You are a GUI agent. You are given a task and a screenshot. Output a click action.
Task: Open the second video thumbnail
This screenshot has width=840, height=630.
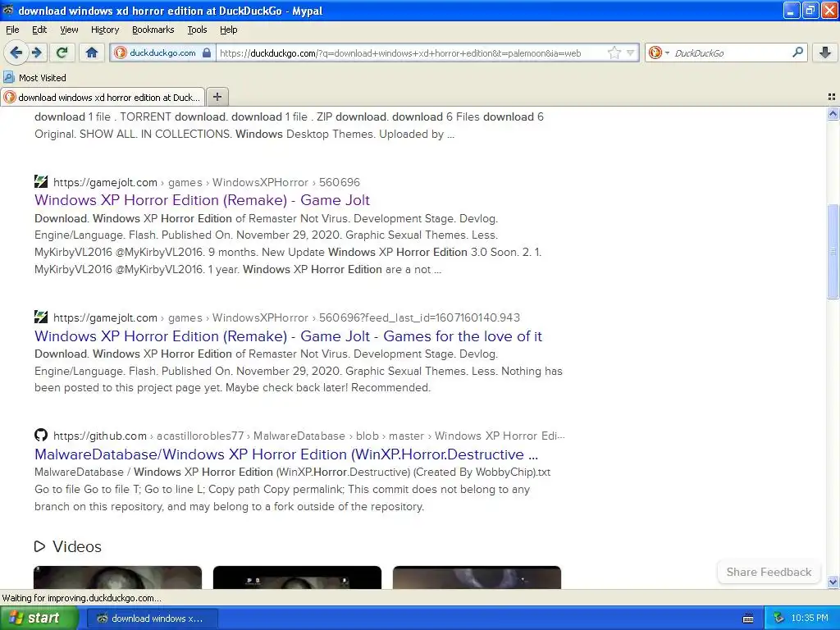[x=297, y=577]
